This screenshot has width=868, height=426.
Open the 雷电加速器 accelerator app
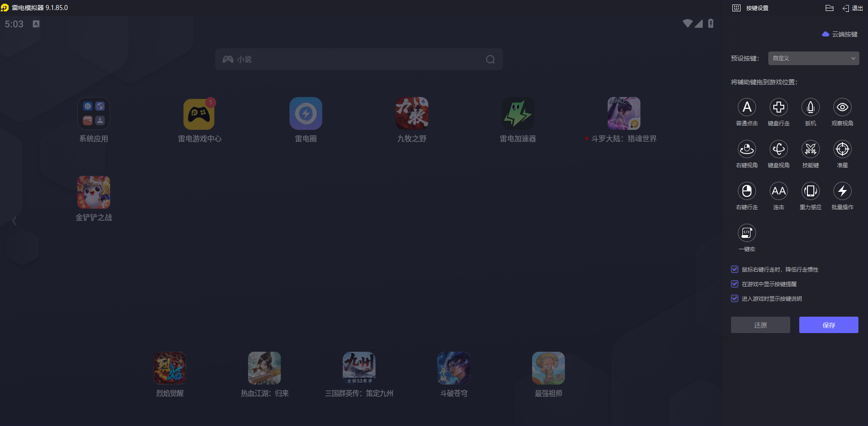(x=518, y=113)
